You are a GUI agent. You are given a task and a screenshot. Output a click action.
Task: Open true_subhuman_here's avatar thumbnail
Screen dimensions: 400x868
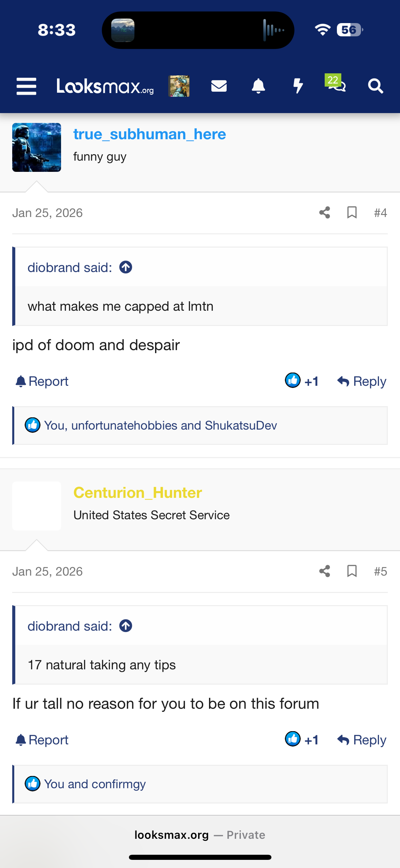click(37, 147)
